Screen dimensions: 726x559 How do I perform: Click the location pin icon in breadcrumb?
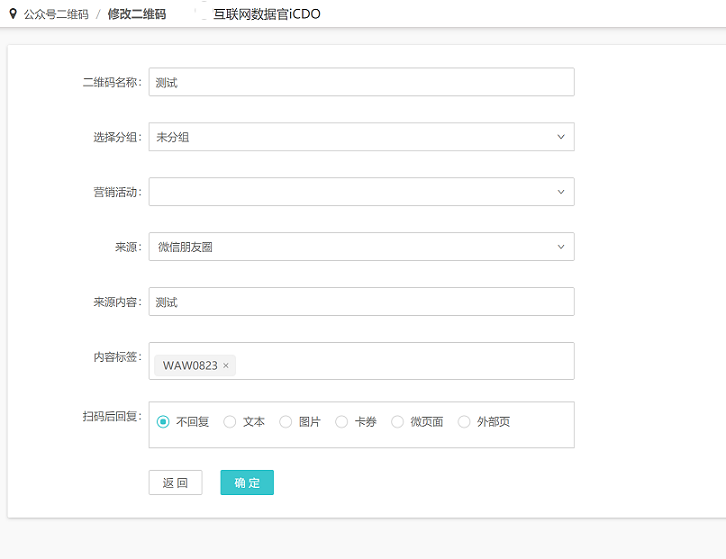point(13,14)
